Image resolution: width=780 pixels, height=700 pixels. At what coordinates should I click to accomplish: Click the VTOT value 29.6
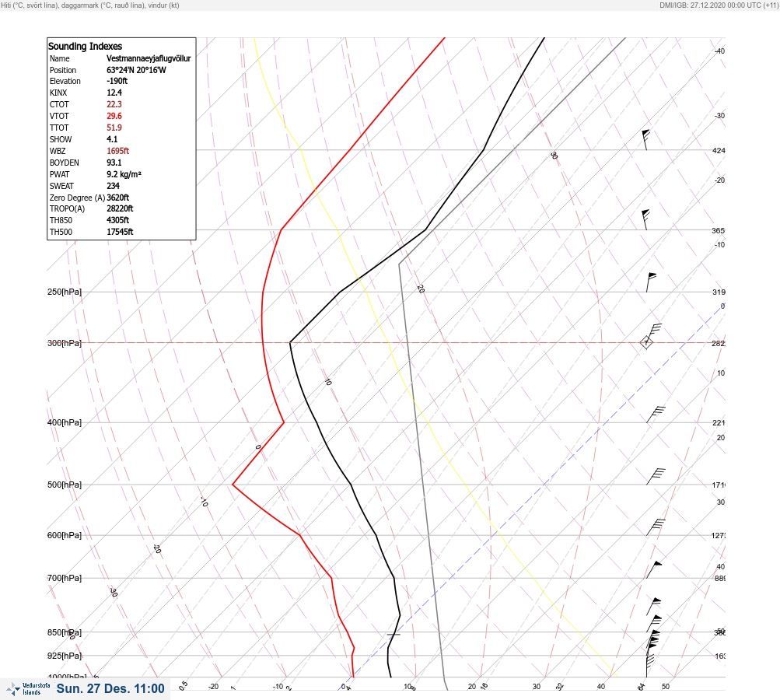pyautogui.click(x=114, y=116)
